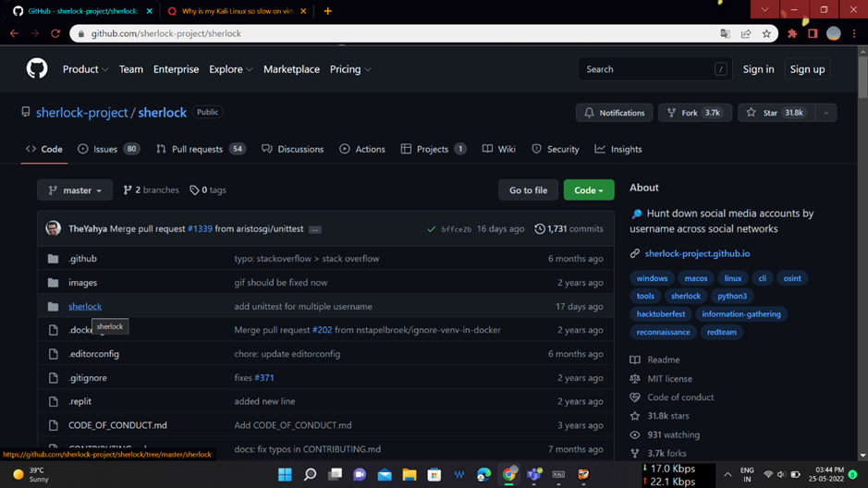Star the sherlock repository

pyautogui.click(x=776, y=113)
